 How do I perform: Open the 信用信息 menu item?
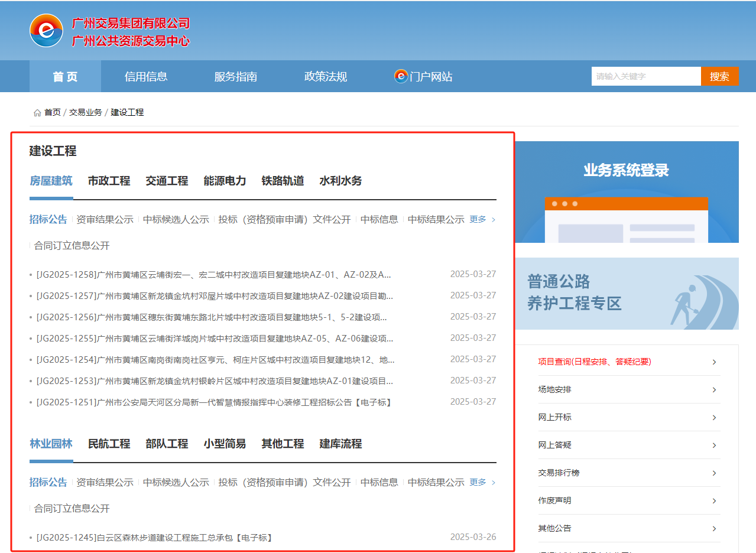point(146,76)
